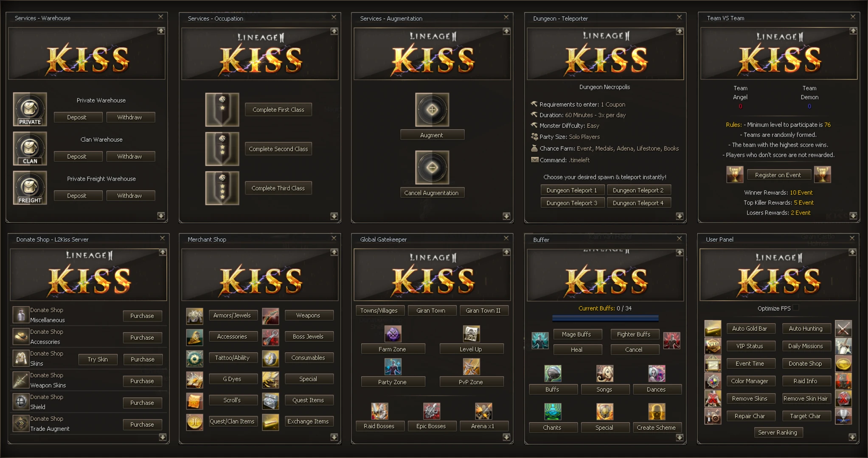
Task: Click the Auto Gold Bar icon in User Panel
Action: [713, 329]
